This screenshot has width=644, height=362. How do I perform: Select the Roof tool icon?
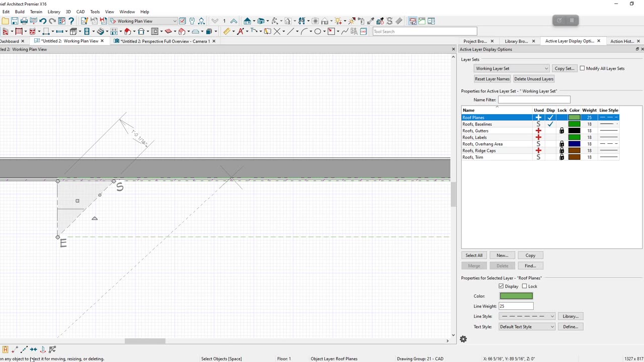[127, 31]
